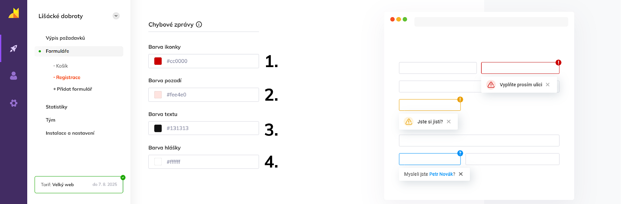Click the app logo in the top-left corner
The height and width of the screenshot is (204, 644).
pyautogui.click(x=14, y=13)
